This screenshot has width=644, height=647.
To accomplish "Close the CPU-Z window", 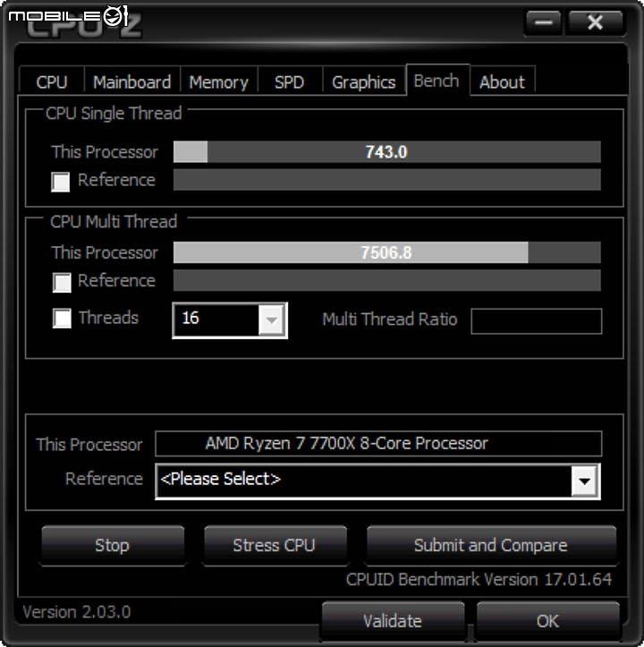I will (596, 21).
